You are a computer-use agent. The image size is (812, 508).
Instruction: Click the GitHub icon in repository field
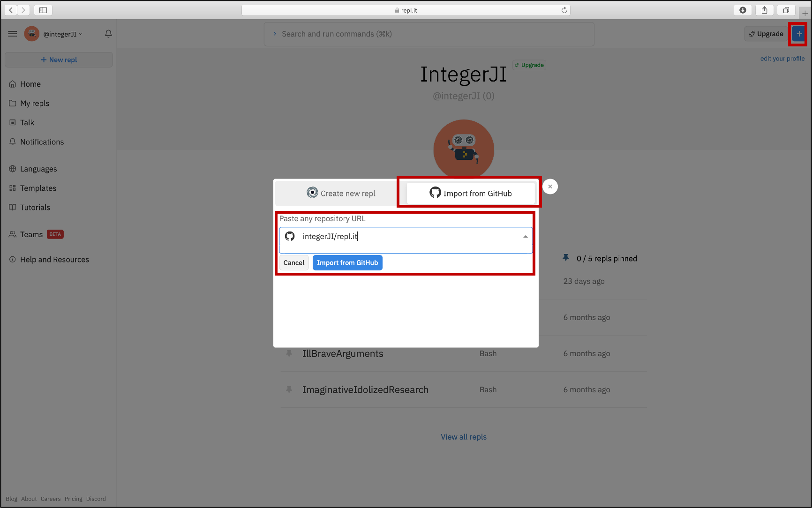(x=290, y=236)
